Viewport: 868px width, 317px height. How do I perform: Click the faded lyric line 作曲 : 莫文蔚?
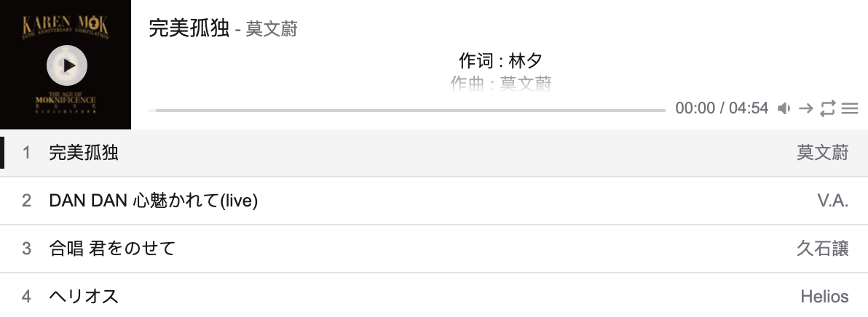point(501,84)
